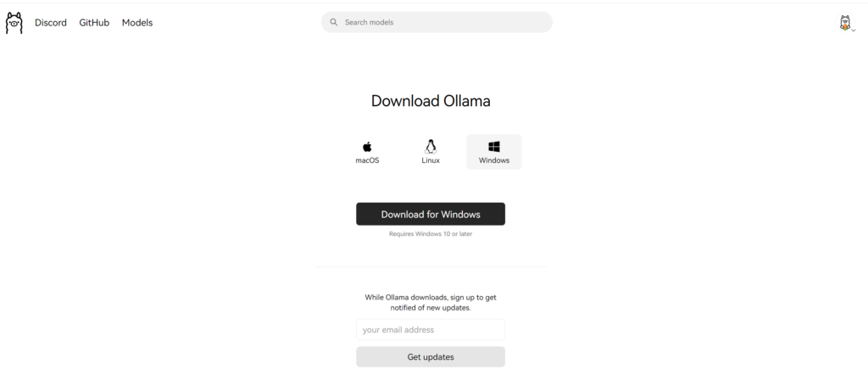
Task: Click the sign up notification text
Action: pos(431,302)
